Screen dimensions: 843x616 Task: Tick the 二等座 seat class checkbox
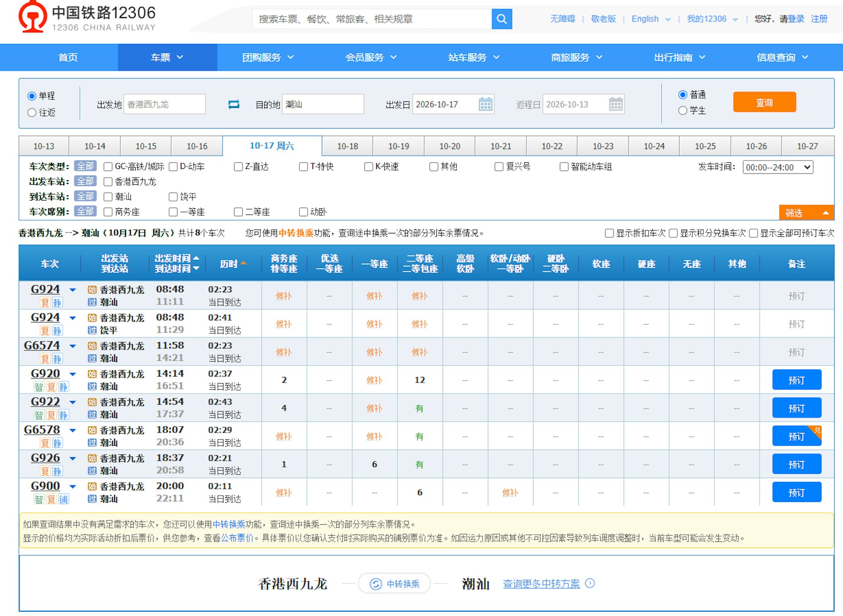pyautogui.click(x=238, y=212)
